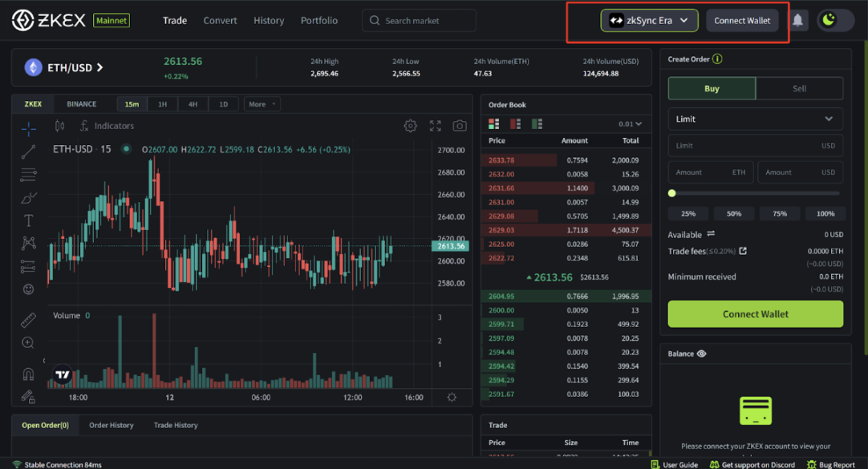Expand the Limit order type dropdown
Image resolution: width=868 pixels, height=469 pixels.
tap(755, 119)
